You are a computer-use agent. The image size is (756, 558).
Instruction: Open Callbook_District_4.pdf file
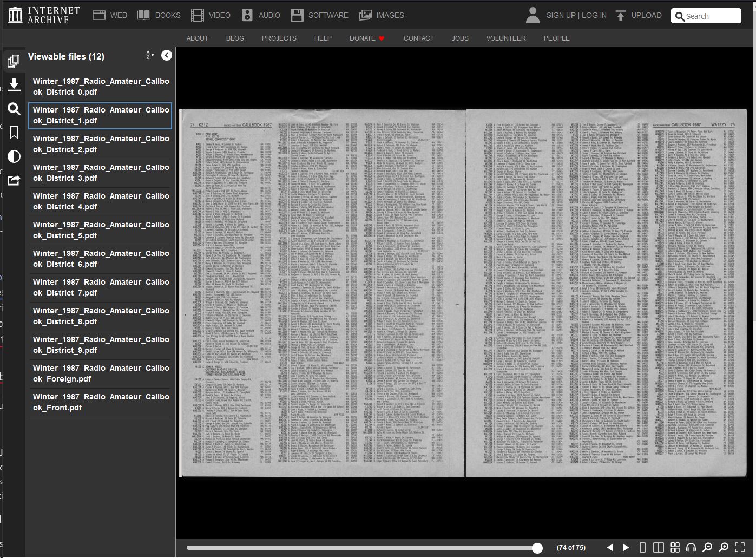(100, 201)
